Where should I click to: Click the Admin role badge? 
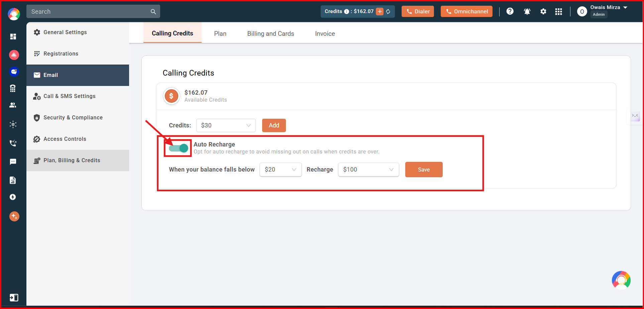click(x=599, y=14)
